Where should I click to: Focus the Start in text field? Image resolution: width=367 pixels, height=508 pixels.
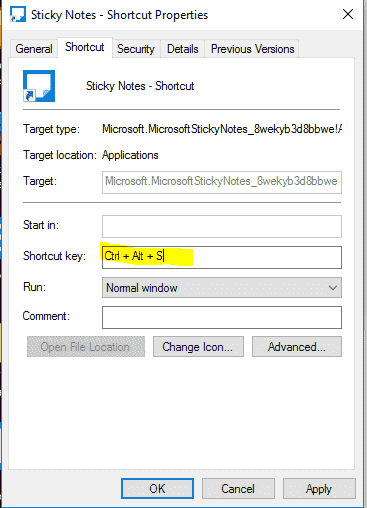click(222, 226)
